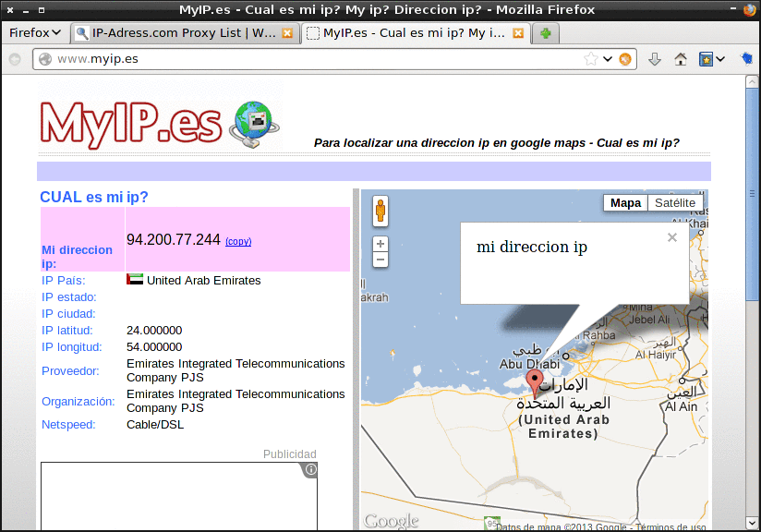The height and width of the screenshot is (532, 761).
Task: Click the red location marker on map
Action: click(535, 383)
